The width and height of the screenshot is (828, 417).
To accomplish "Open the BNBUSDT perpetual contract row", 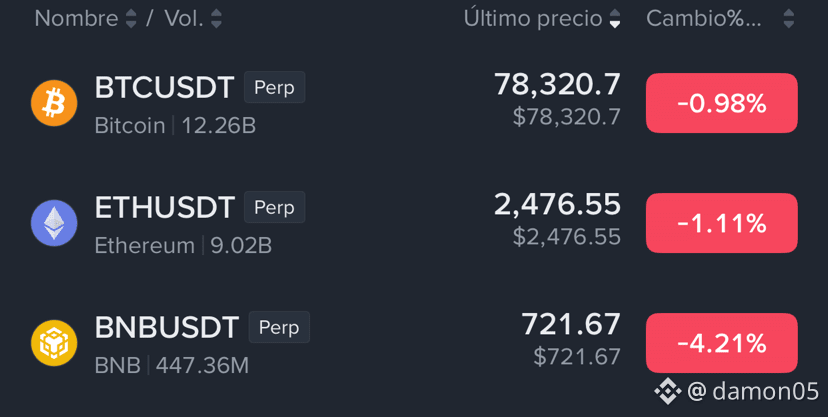I will click(x=414, y=343).
